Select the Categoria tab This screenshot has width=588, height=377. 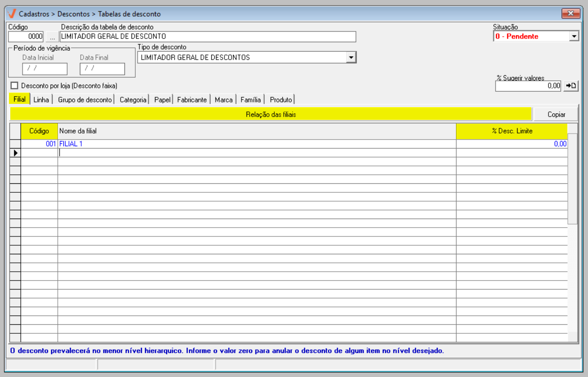133,100
